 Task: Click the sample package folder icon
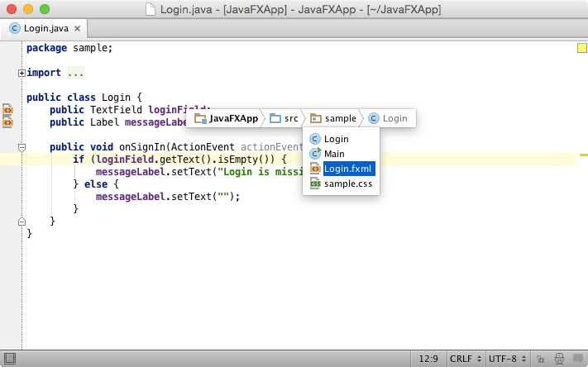[316, 118]
